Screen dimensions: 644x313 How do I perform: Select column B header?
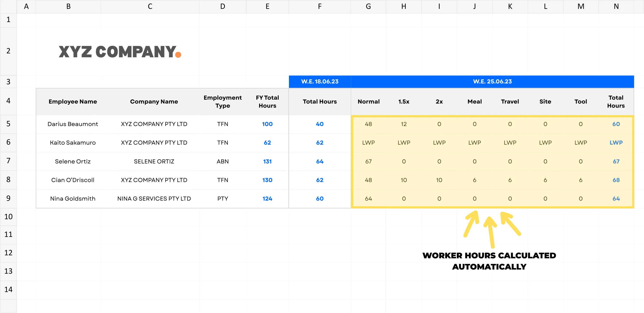click(68, 6)
